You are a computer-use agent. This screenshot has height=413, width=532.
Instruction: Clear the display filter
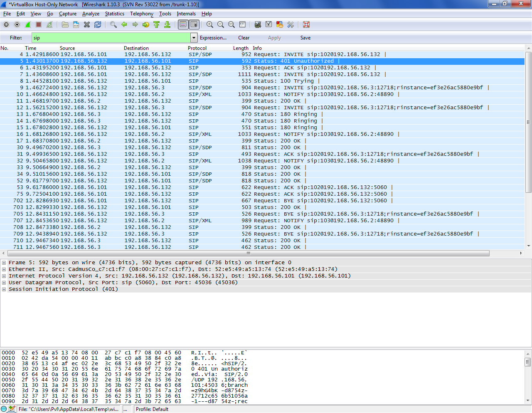click(x=244, y=38)
